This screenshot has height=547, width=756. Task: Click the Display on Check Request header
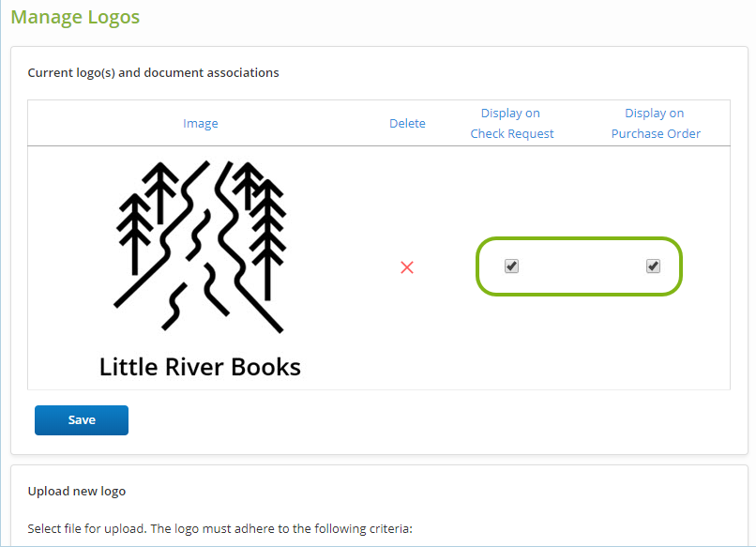511,123
